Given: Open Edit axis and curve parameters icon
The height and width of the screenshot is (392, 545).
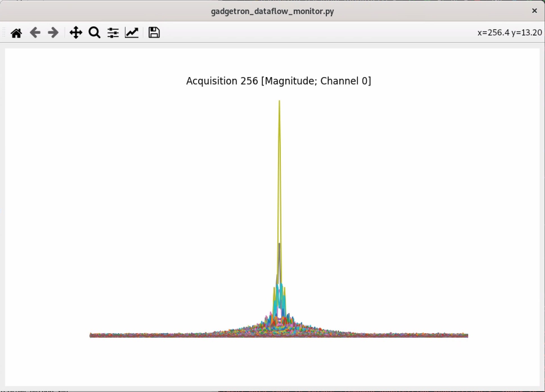Looking at the screenshot, I should pos(132,33).
